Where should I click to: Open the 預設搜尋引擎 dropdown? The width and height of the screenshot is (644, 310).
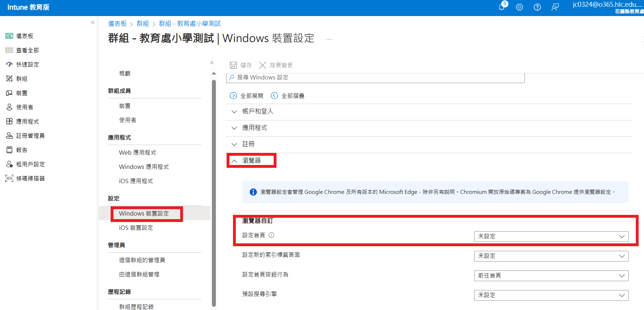[x=551, y=295]
